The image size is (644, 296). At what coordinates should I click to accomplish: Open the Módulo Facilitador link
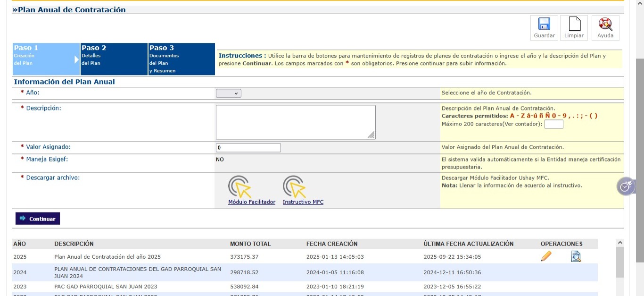252,202
